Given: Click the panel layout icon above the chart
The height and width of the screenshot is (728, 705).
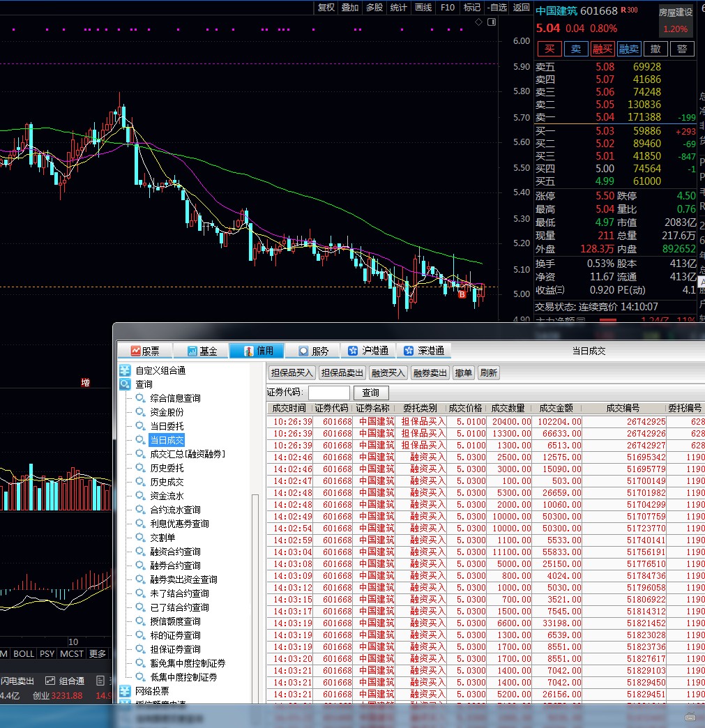Looking at the screenshot, I should pyautogui.click(x=492, y=22).
